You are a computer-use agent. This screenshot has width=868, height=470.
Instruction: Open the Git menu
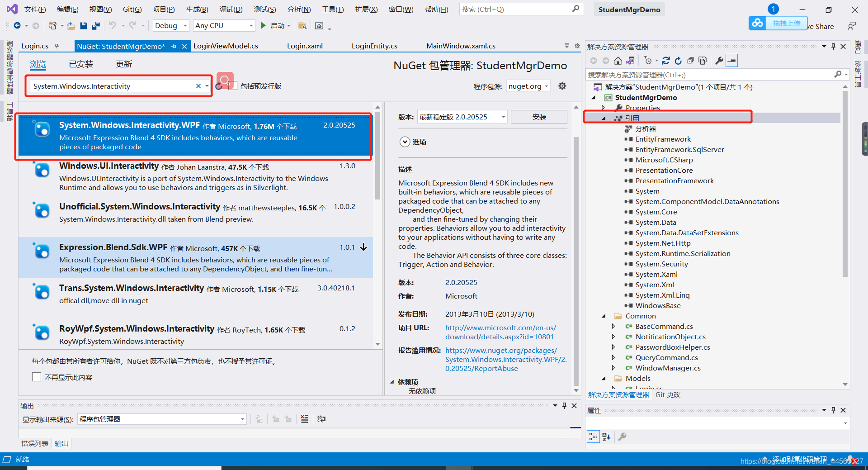click(132, 9)
